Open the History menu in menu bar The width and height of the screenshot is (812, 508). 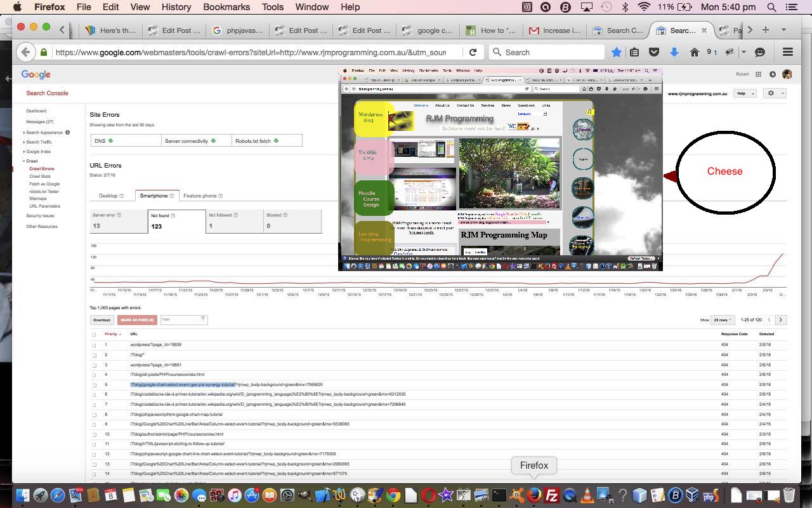point(176,7)
